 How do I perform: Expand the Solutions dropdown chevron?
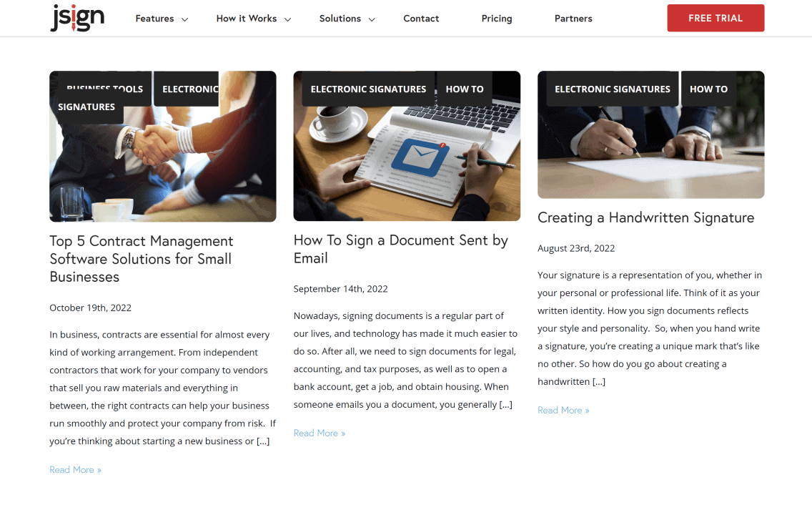point(371,20)
